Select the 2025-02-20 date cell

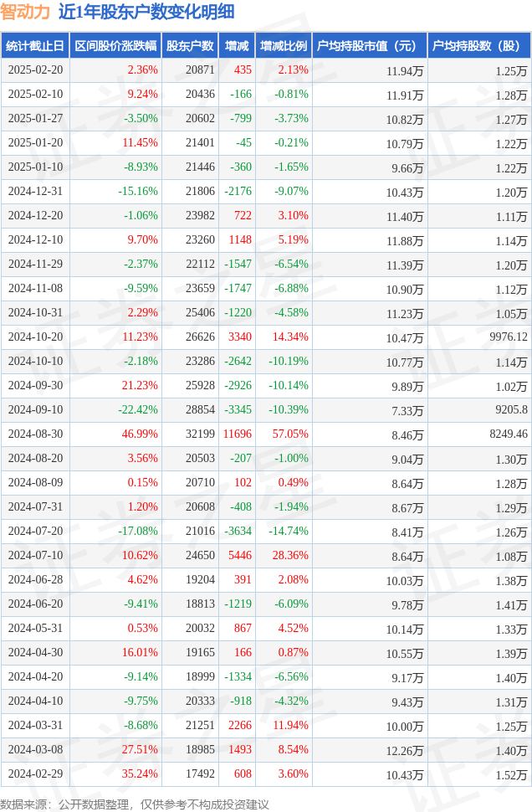coord(35,70)
